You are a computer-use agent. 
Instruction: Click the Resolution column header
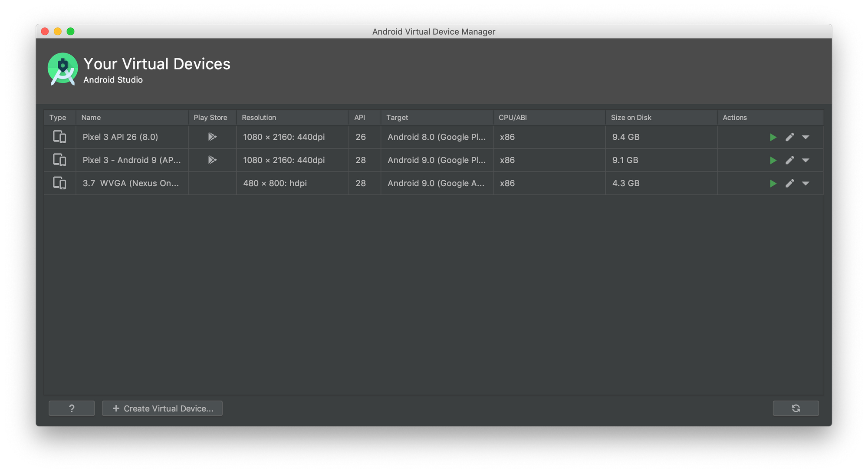(x=259, y=118)
